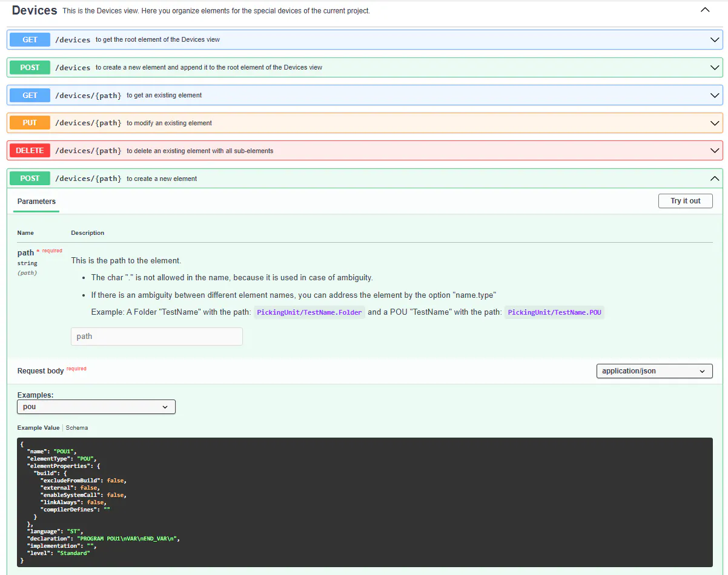Click the "enableSystemCall": false line

tap(83, 495)
